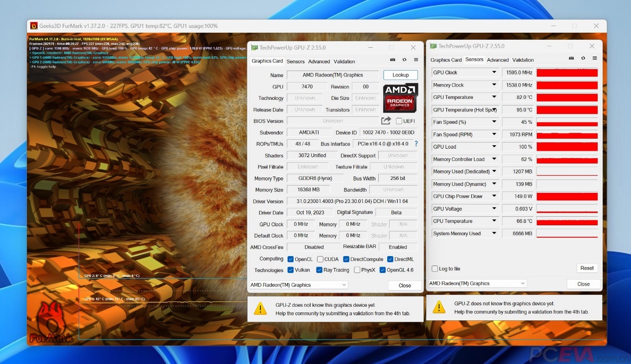Viewport: 631px width, 364px height.
Task: Toggle the CUDA checkbox
Action: pyautogui.click(x=320, y=259)
